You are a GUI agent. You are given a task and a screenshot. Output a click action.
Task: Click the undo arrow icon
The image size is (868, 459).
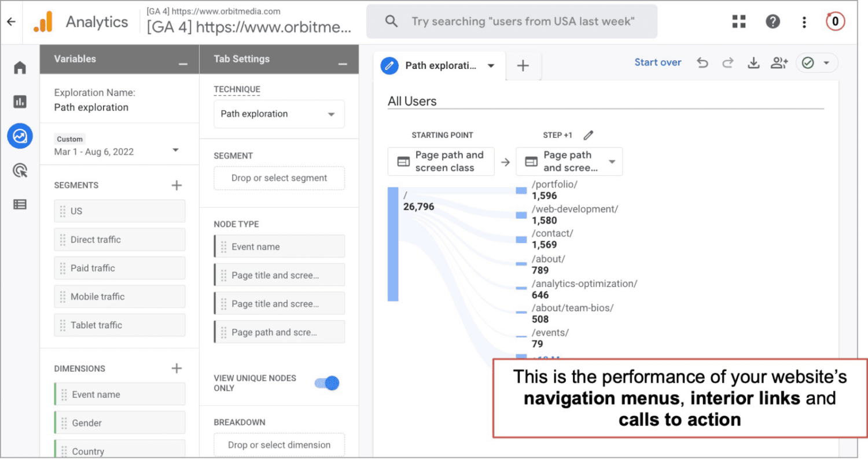pos(703,63)
